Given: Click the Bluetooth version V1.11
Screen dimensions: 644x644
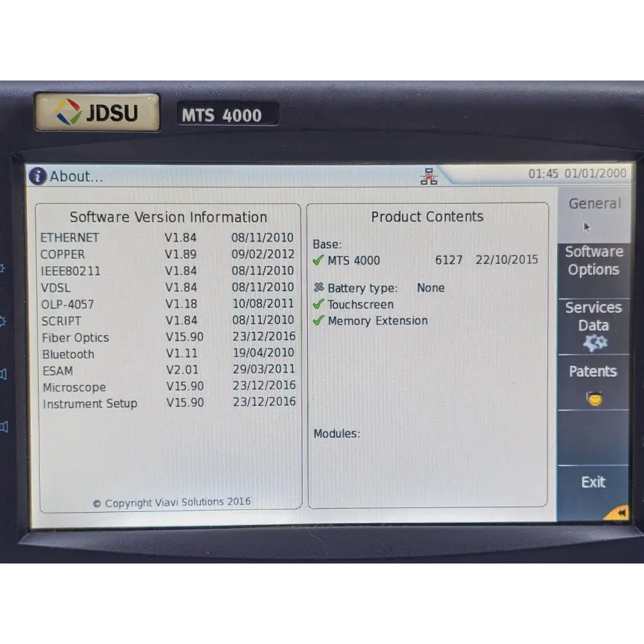Looking at the screenshot, I should click(182, 353).
